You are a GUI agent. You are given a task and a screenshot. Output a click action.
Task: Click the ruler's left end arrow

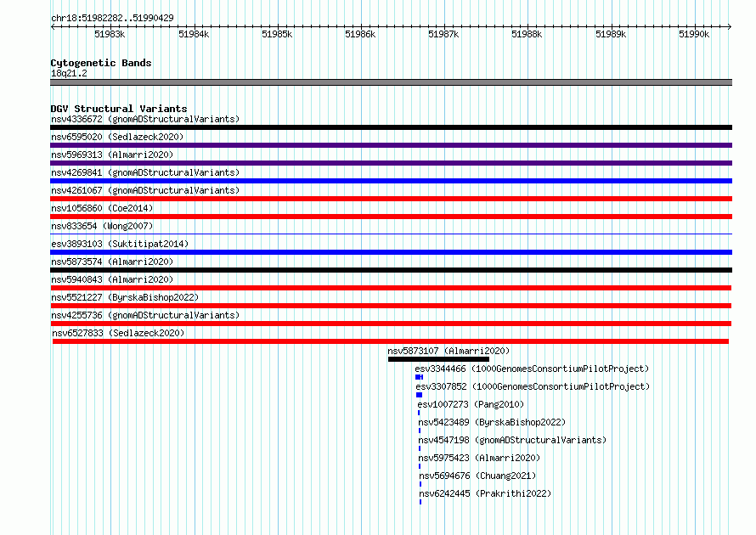pyautogui.click(x=53, y=26)
